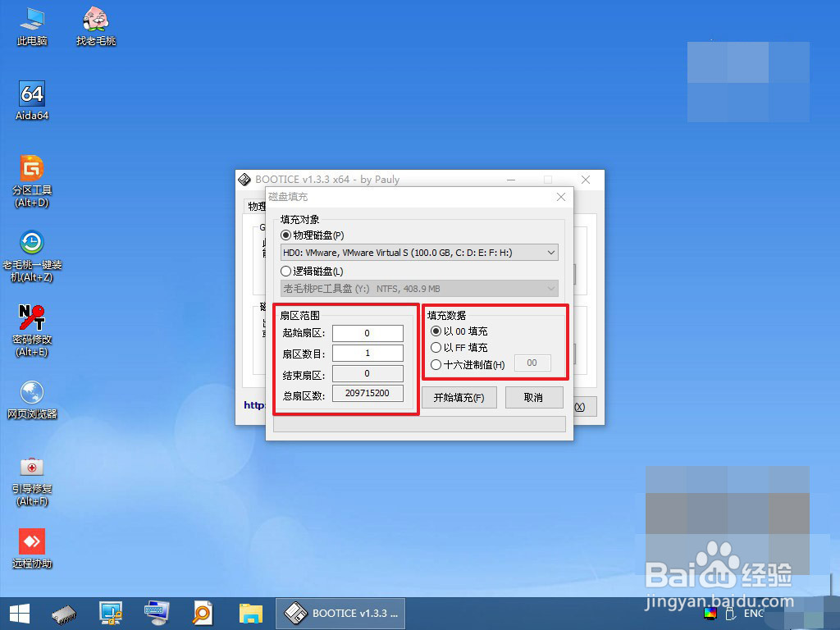Screen dimensions: 840x630
Task: Minimize the BOOTICE main window
Action: [511, 180]
